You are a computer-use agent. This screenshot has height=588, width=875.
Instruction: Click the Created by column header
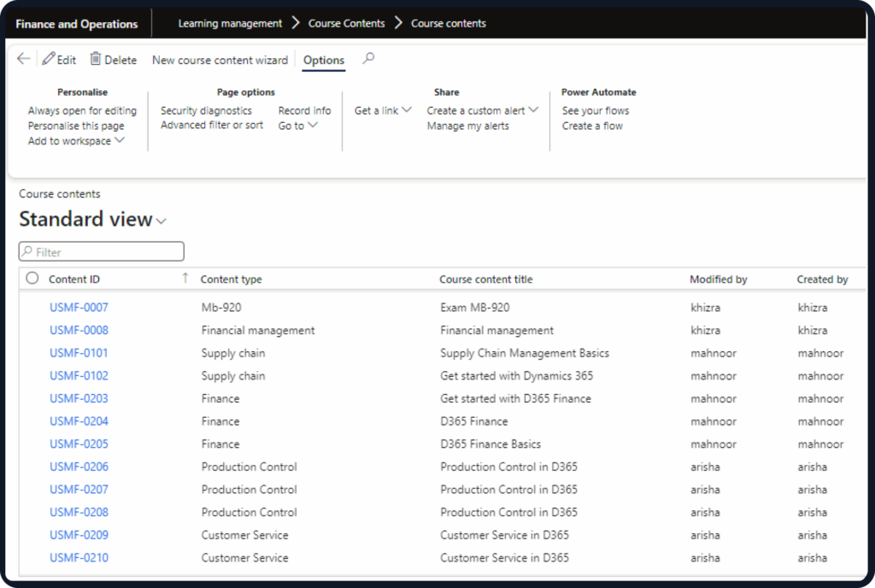tap(822, 279)
